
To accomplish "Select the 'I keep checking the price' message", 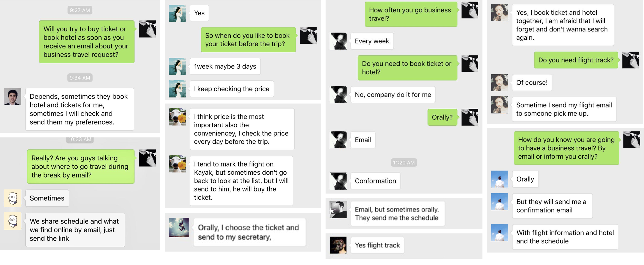I will pos(232,89).
